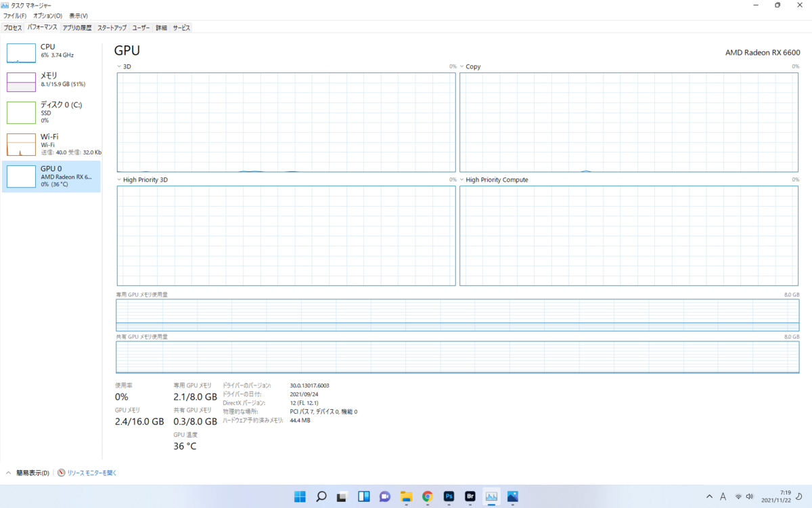Switch to the プロセス tab
The image size is (812, 508).
tap(13, 28)
